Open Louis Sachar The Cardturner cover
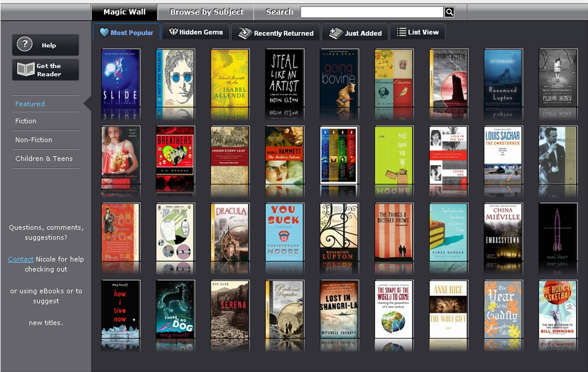The image size is (588, 372). [x=503, y=155]
